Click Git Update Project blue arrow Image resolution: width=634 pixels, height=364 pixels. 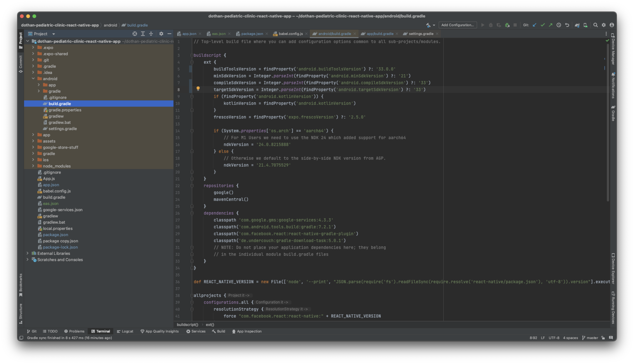534,25
